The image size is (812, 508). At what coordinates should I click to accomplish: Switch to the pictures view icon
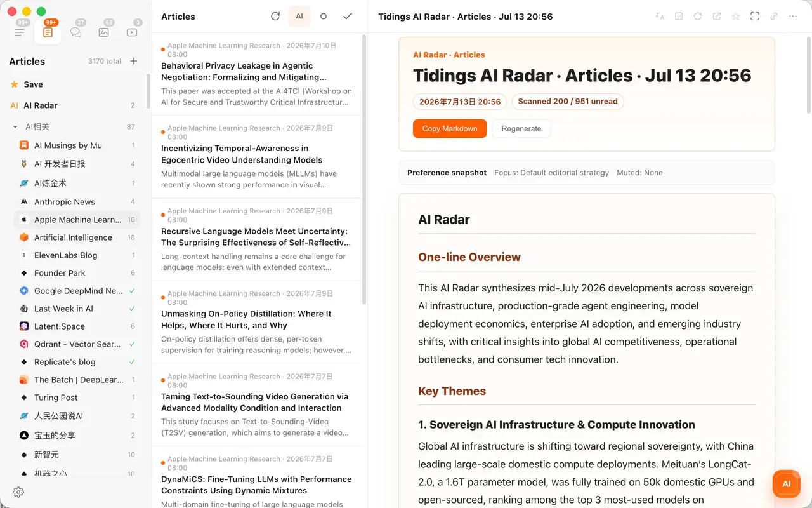coord(104,32)
